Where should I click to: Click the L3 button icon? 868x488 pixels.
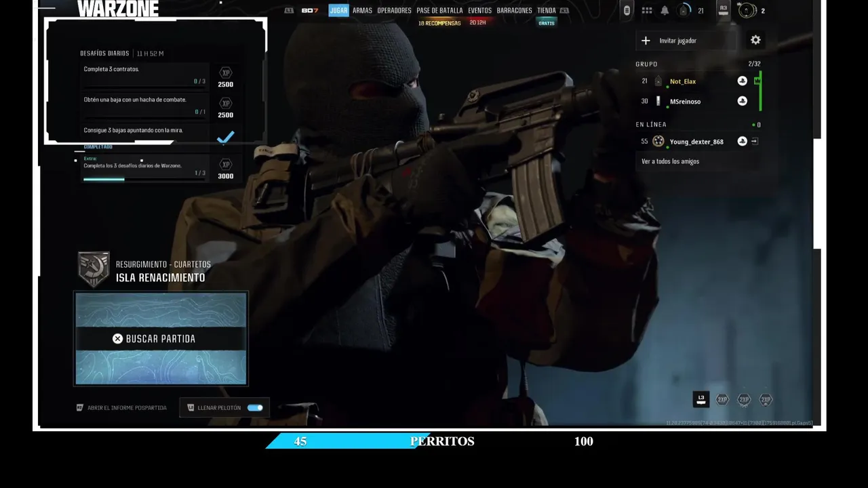[x=701, y=399]
